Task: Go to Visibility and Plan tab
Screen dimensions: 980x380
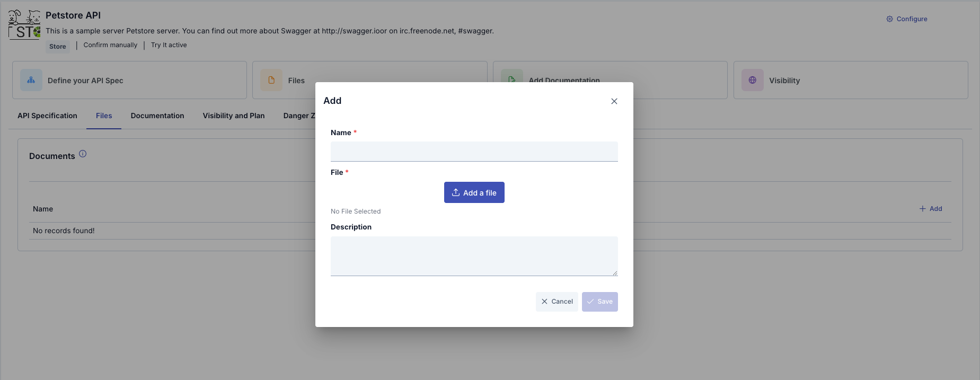Action: [x=233, y=116]
